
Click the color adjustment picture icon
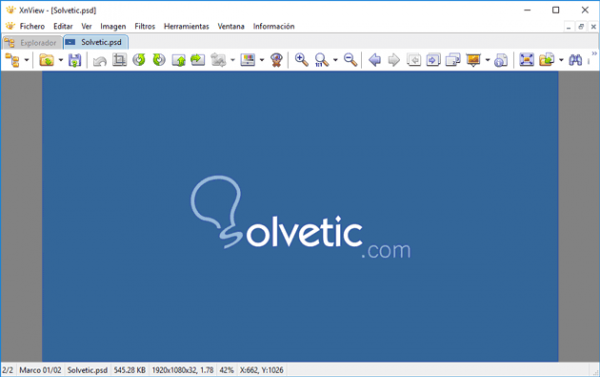[x=248, y=60]
